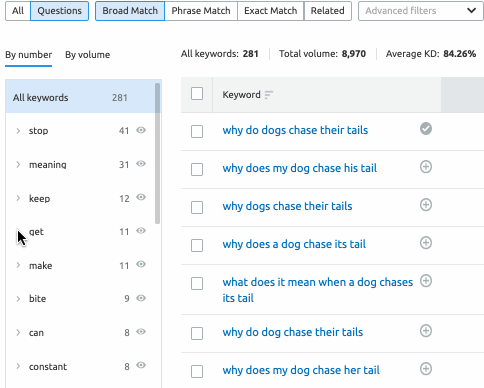This screenshot has width=484, height=388.
Task: Open keyword 'why does my dog chase her tail'
Action: (301, 370)
